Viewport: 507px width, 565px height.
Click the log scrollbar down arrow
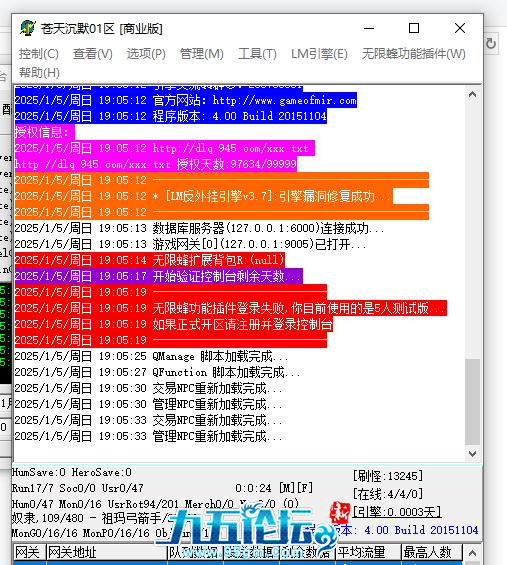(472, 454)
